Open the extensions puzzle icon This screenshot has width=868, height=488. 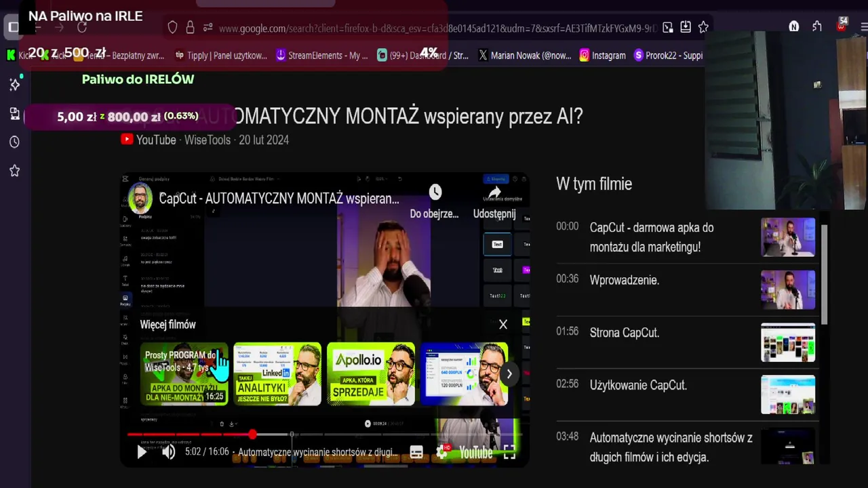(x=817, y=26)
